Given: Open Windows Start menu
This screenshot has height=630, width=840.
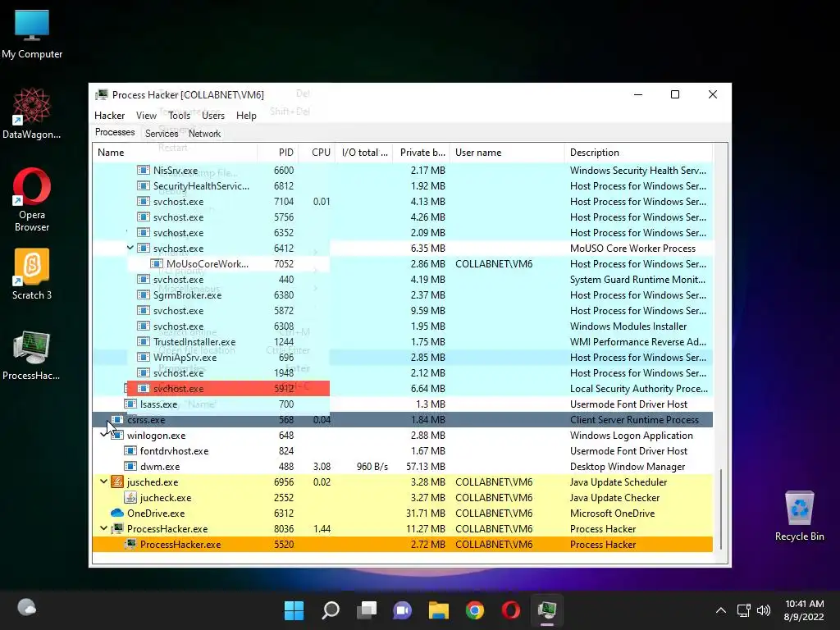Looking at the screenshot, I should 294,610.
